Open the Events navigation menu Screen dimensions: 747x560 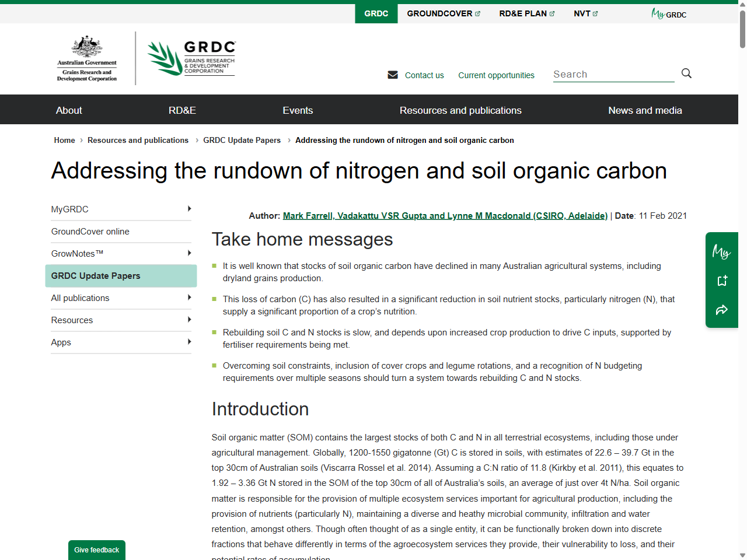298,110
